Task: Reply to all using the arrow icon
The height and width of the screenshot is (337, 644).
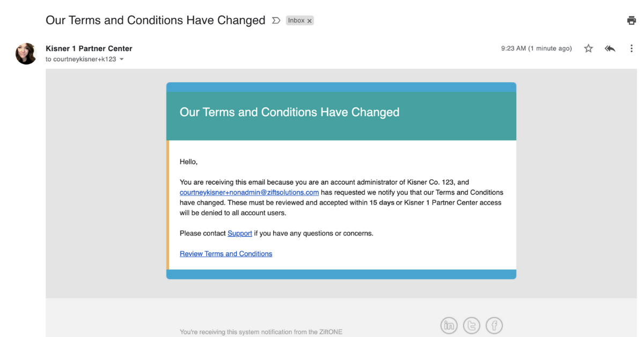Action: [x=610, y=48]
